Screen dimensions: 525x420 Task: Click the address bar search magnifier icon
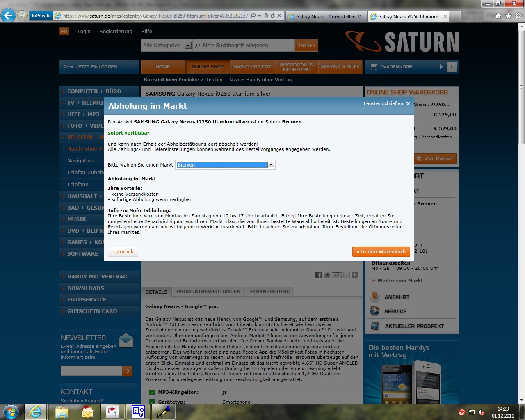(253, 16)
